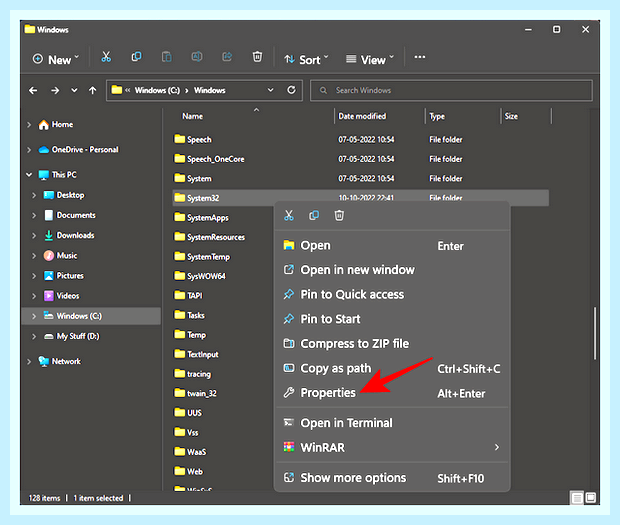Select the SysWOW64 folder name
This screenshot has height=525, width=620.
206,276
